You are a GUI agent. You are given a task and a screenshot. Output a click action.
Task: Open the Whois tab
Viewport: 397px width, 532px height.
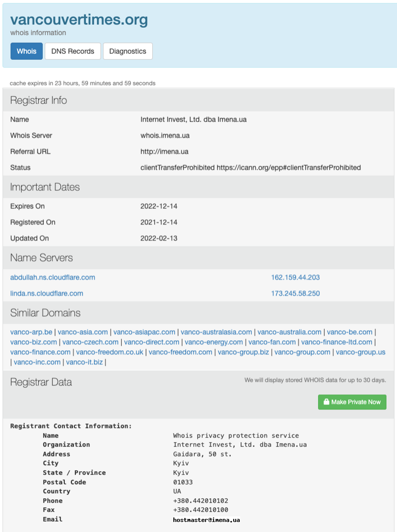[26, 51]
